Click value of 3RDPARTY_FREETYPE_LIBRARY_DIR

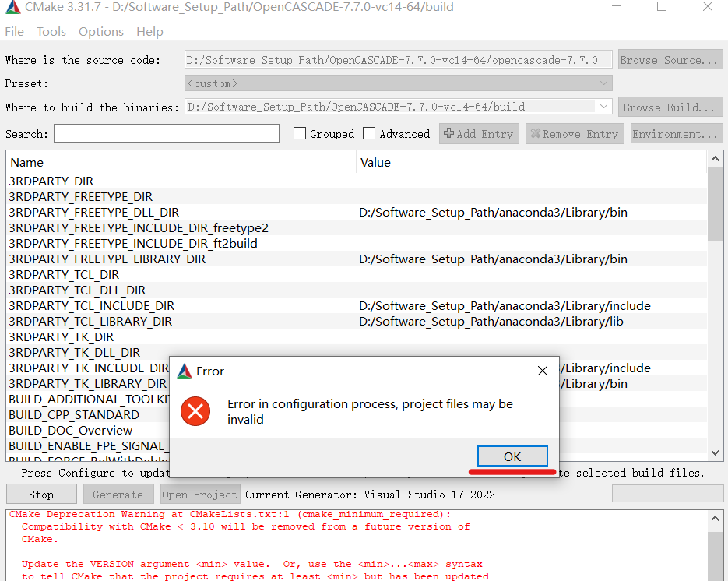tap(493, 259)
